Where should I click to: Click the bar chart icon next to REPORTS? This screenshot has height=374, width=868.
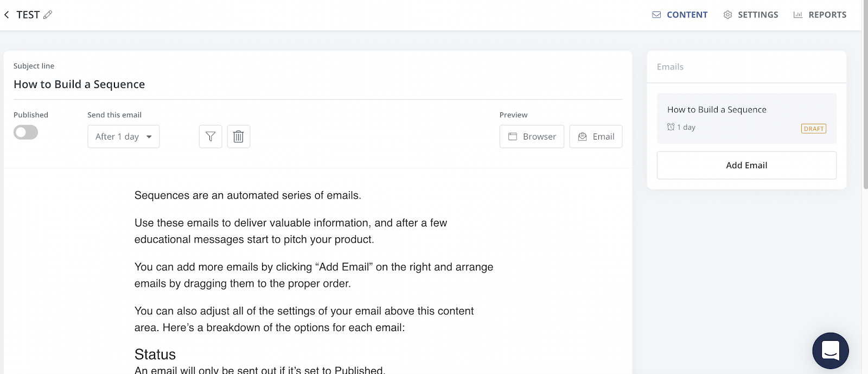pyautogui.click(x=797, y=15)
